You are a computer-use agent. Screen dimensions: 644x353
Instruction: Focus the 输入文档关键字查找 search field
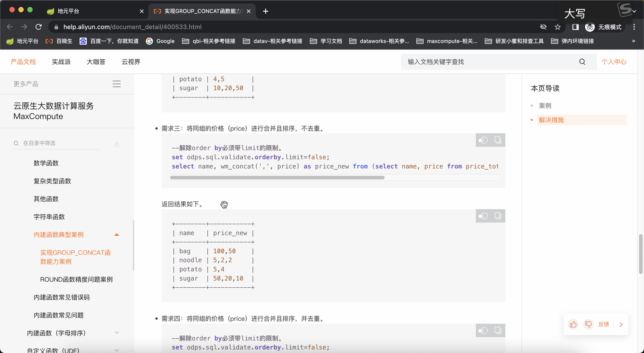pyautogui.click(x=489, y=62)
